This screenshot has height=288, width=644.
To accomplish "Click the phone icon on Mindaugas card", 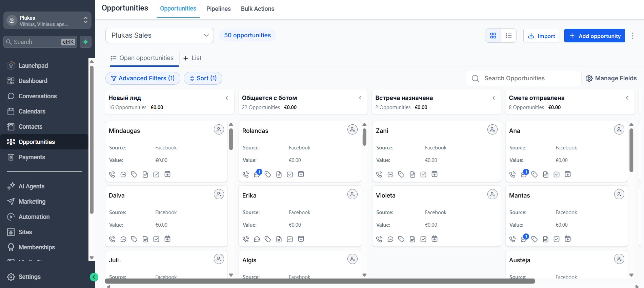I will click(112, 174).
